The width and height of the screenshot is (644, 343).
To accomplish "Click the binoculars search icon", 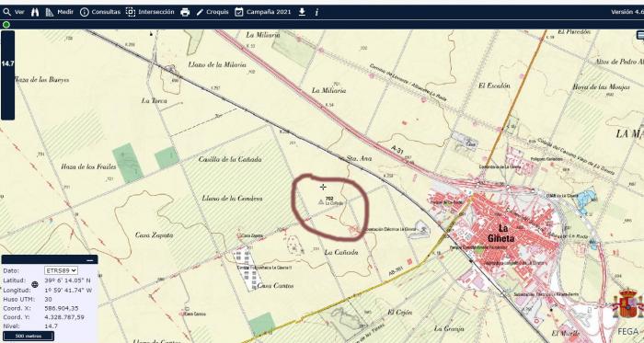I will pos(35,12).
